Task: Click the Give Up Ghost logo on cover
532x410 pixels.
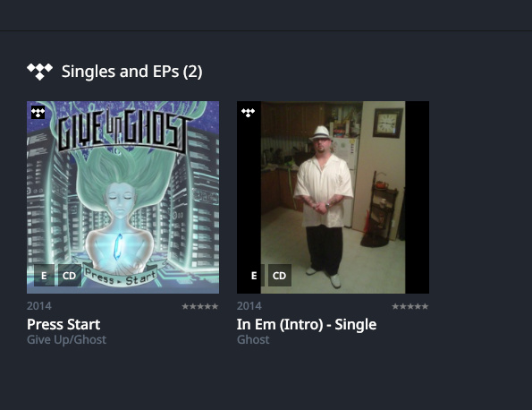Action: [124, 132]
